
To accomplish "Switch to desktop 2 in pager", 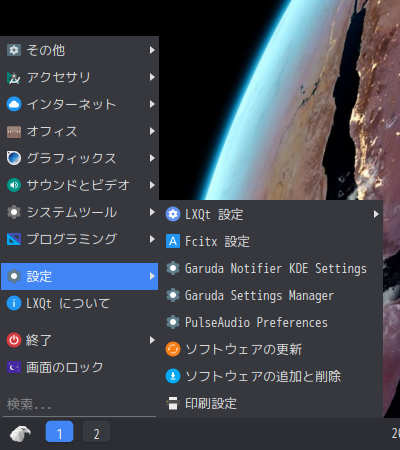I will click(x=96, y=431).
